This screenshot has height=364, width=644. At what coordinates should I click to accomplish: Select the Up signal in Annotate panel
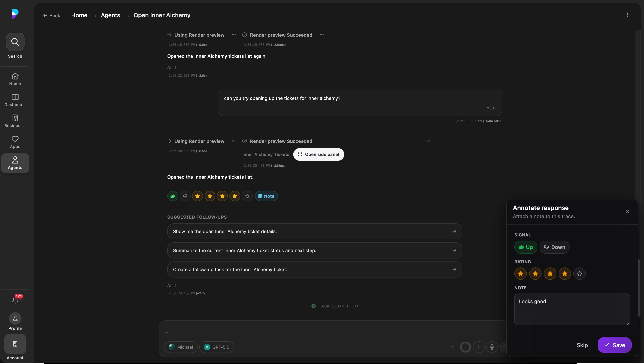pos(525,247)
